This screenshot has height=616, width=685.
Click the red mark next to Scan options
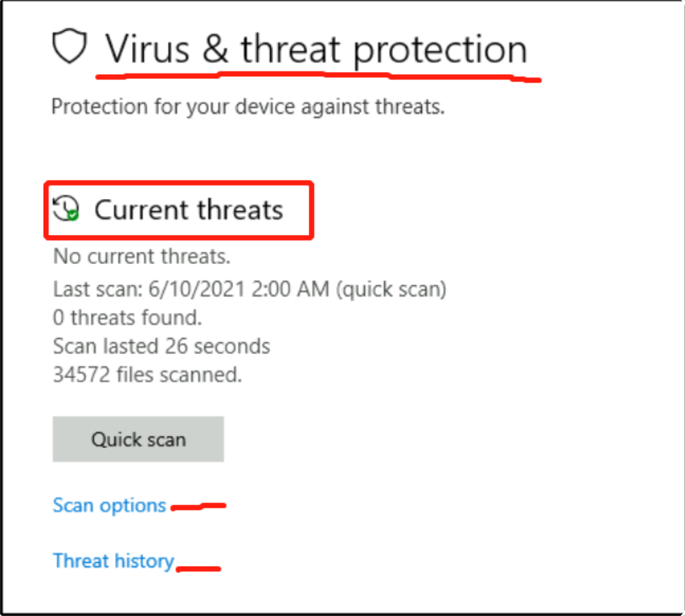198,507
